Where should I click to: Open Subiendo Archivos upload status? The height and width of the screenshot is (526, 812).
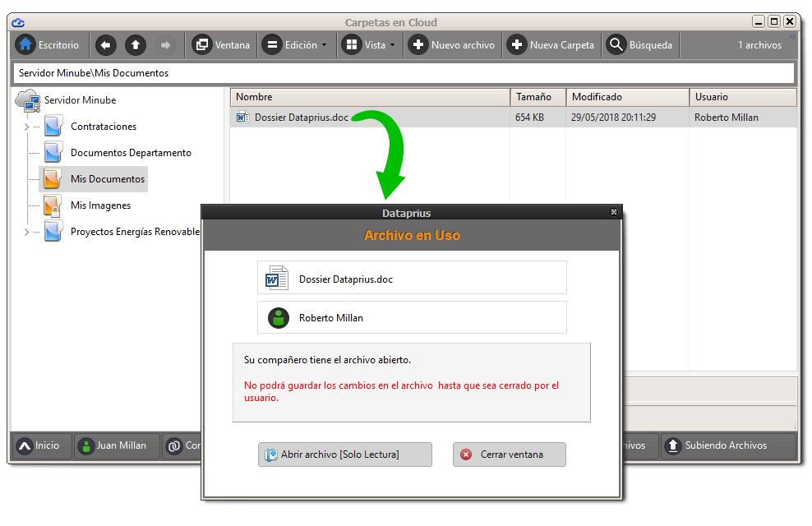coord(727,445)
